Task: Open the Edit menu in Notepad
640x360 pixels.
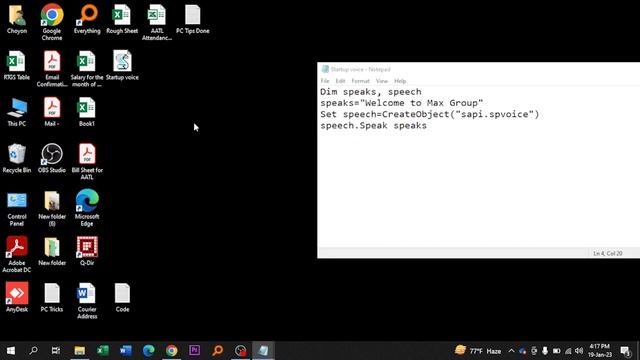Action: [x=340, y=81]
